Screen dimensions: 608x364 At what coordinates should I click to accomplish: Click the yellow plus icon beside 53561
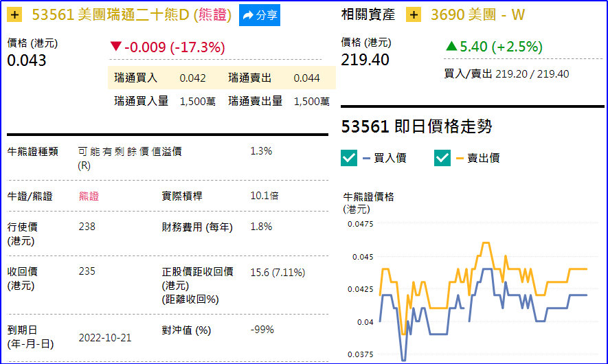click(16, 15)
